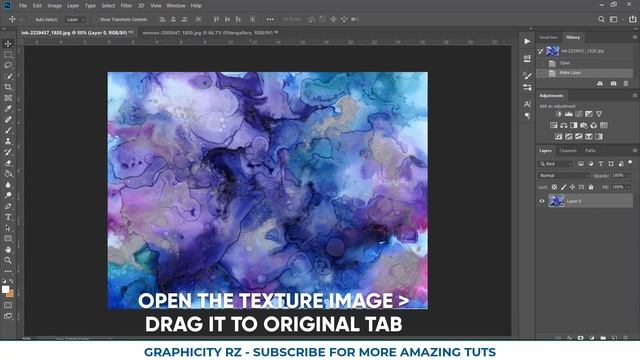Viewport: 640px width, 360px height.
Task: Select the Frame tool
Action: point(8,98)
